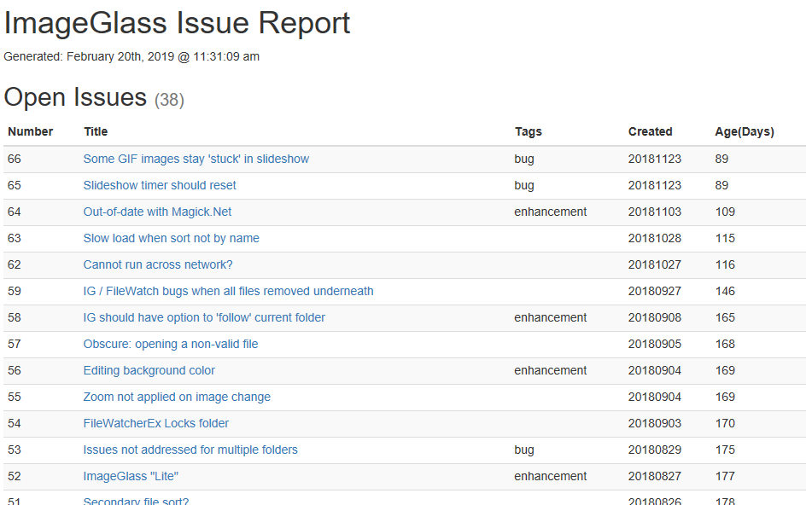Click 'enhancement' tag in issue 58 row

point(551,317)
